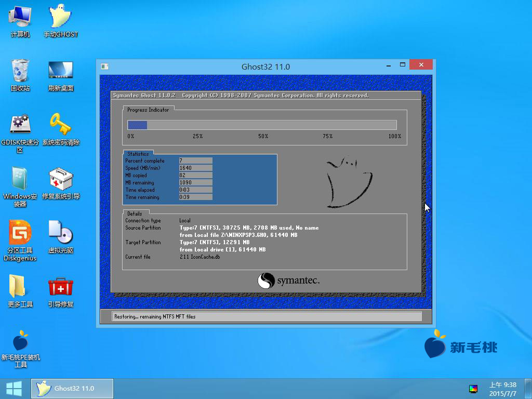The height and width of the screenshot is (399, 532).
Task: Click the Ghost32 11.0 title bar
Action: (265, 66)
